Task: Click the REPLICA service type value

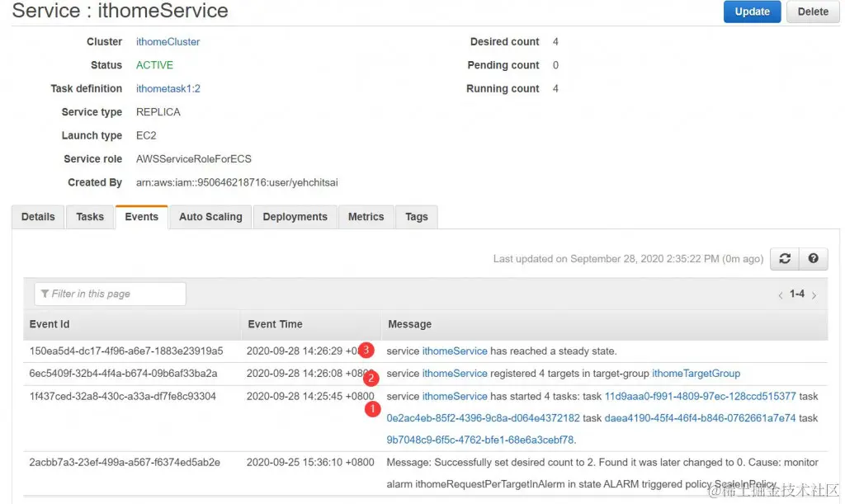Action: coord(158,112)
